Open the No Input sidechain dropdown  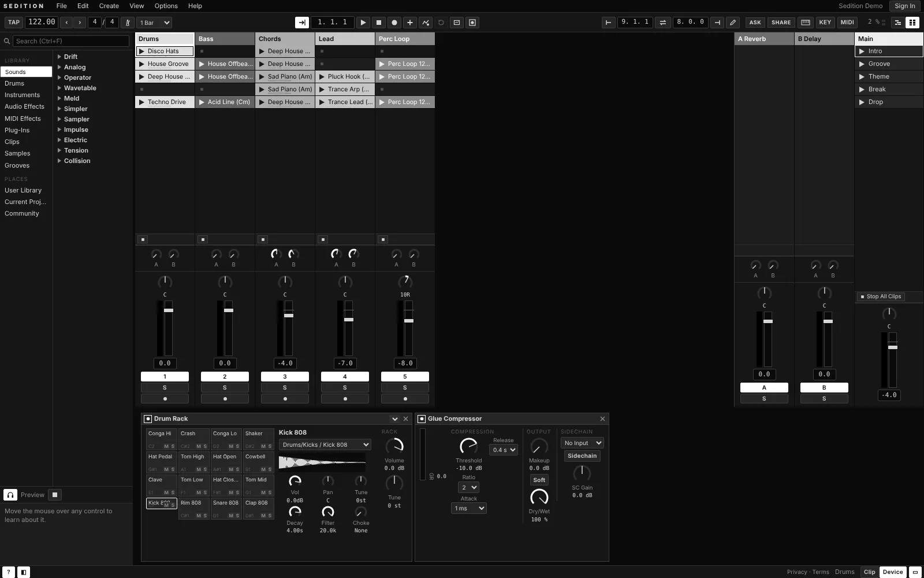pos(582,443)
